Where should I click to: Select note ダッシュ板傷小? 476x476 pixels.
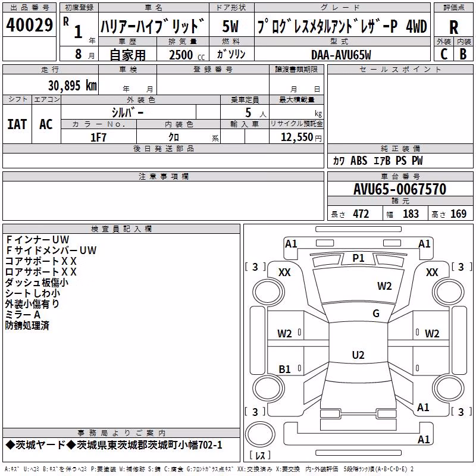pos(36,283)
